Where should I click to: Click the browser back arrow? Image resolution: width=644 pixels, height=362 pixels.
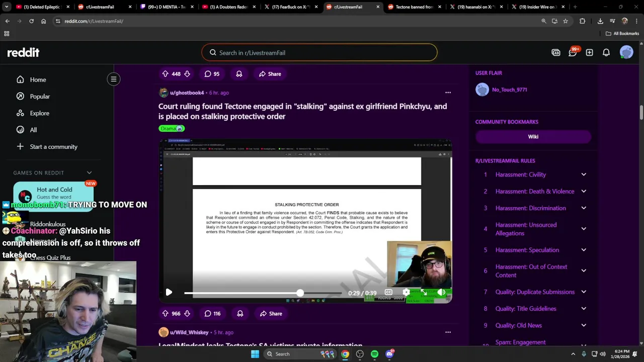click(7, 21)
